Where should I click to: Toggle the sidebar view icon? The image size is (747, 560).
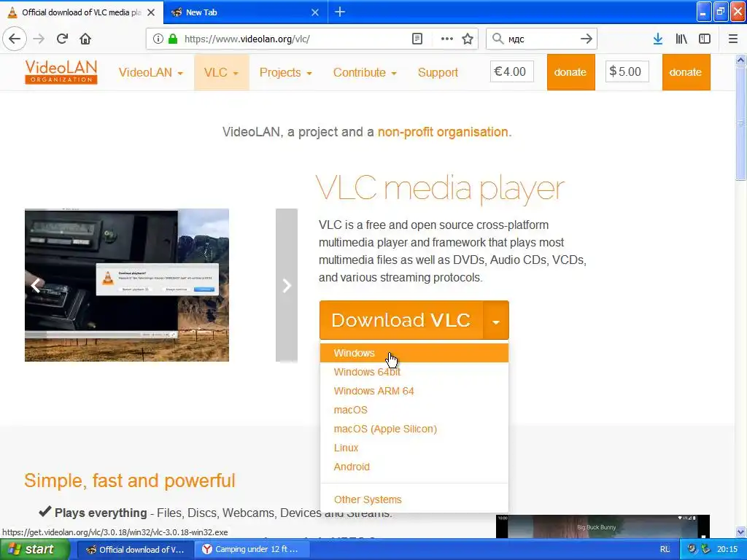[705, 39]
